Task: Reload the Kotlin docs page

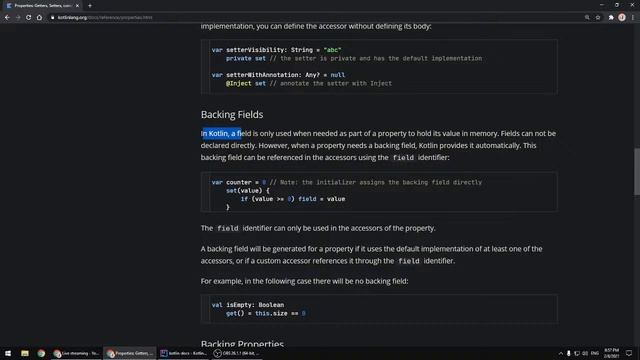Action: (29, 18)
